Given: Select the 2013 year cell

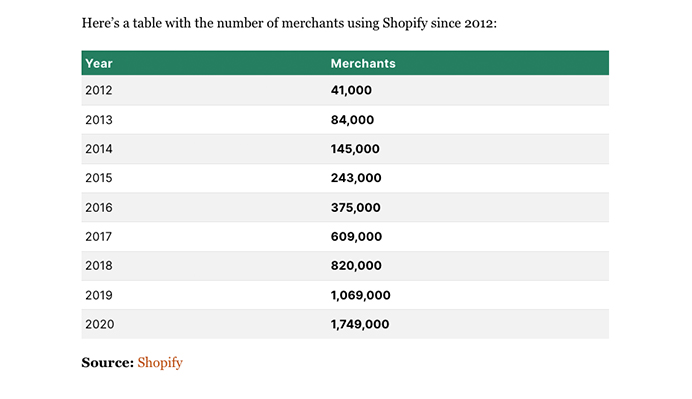Looking at the screenshot, I should 99,120.
